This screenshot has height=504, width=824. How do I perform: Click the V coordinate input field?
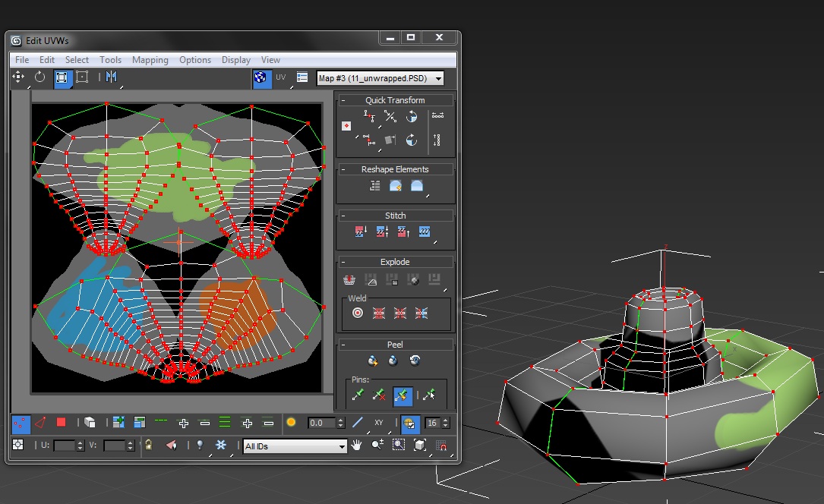coord(115,446)
